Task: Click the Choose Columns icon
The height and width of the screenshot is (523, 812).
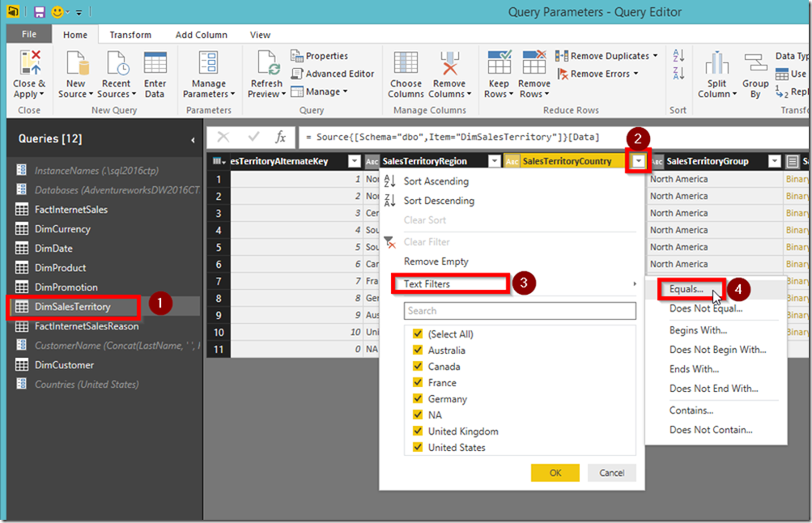Action: tap(406, 62)
